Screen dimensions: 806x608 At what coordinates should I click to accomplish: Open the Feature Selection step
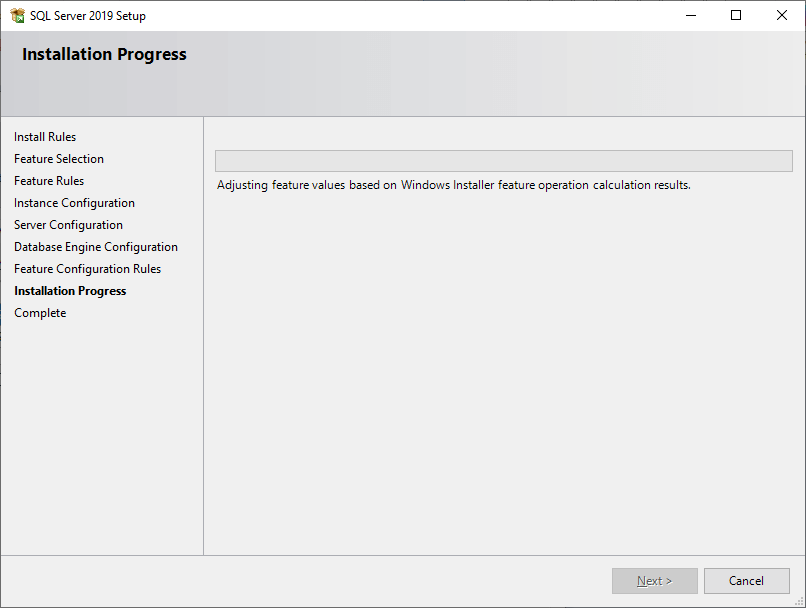pyautogui.click(x=58, y=158)
